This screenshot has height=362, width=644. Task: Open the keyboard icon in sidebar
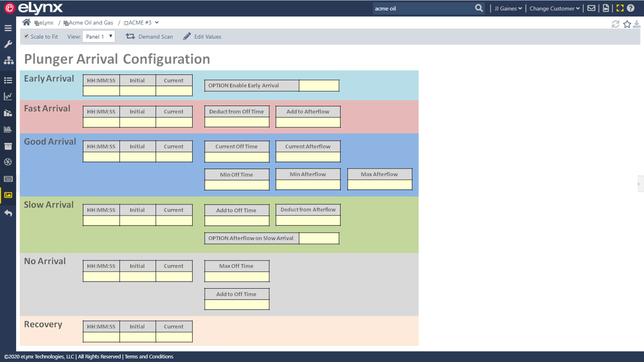(x=8, y=179)
